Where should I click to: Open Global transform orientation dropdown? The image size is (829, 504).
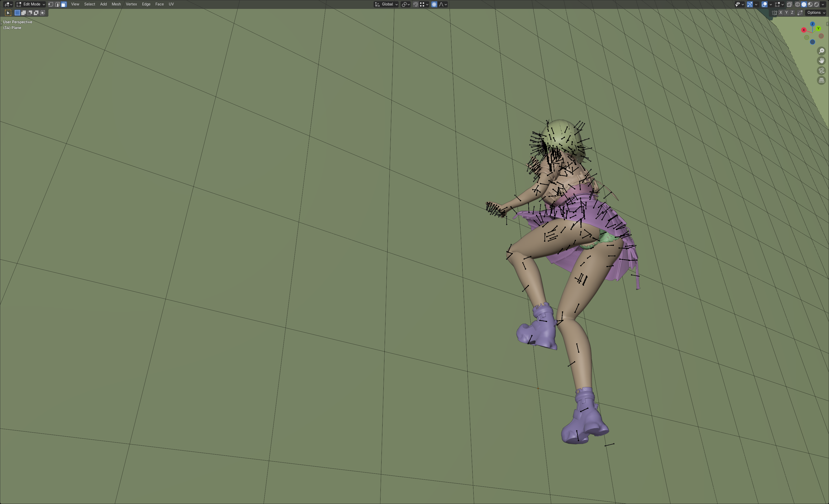pyautogui.click(x=386, y=4)
